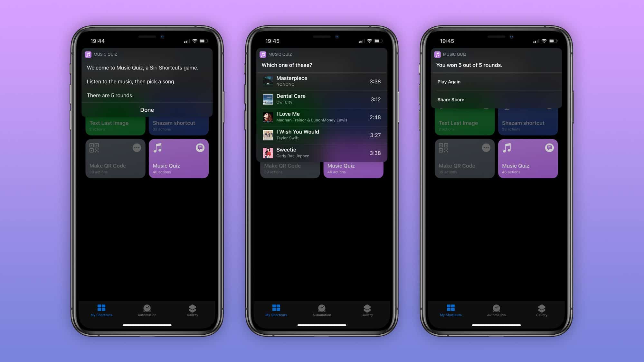
Task: Toggle the Music Quiz 46 actions expander
Action: pyautogui.click(x=200, y=148)
